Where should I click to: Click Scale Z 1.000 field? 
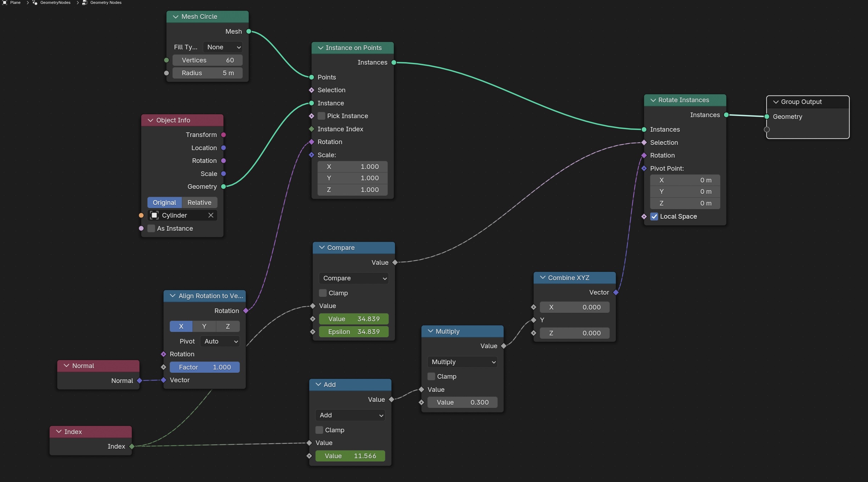[x=352, y=190]
